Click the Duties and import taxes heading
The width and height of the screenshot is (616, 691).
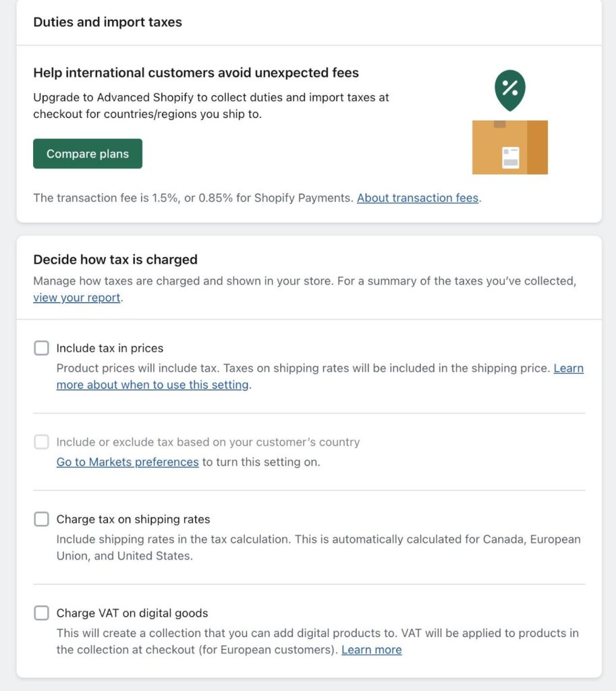[x=108, y=22]
